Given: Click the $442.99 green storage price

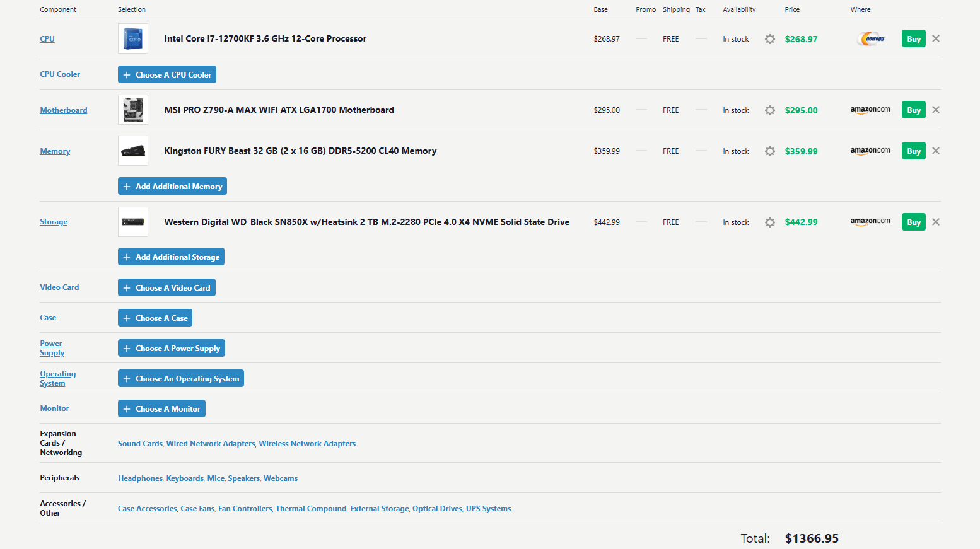Looking at the screenshot, I should 801,222.
